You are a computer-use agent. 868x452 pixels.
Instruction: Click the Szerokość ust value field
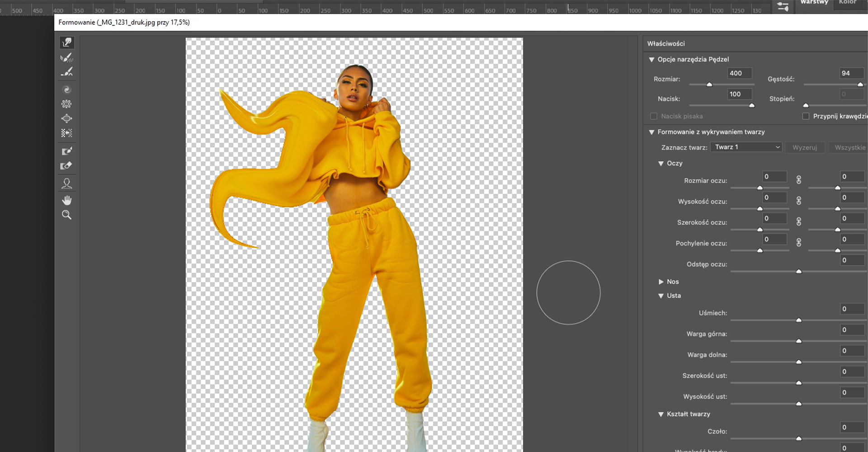click(x=852, y=372)
